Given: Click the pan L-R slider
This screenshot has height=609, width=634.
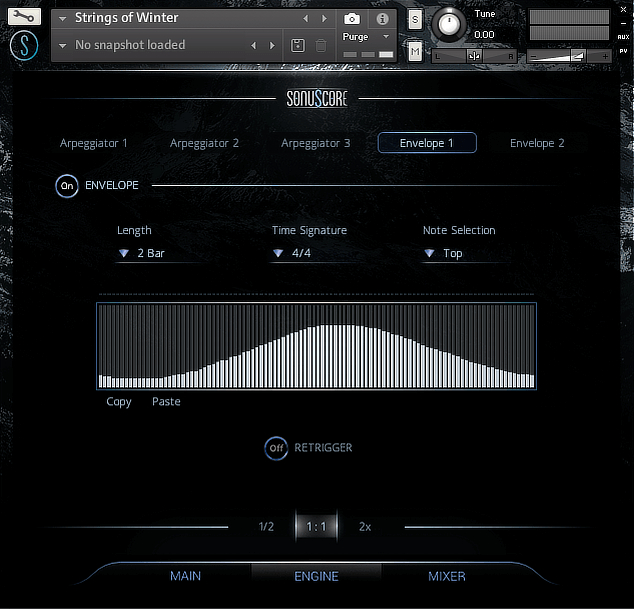Looking at the screenshot, I should [x=474, y=56].
